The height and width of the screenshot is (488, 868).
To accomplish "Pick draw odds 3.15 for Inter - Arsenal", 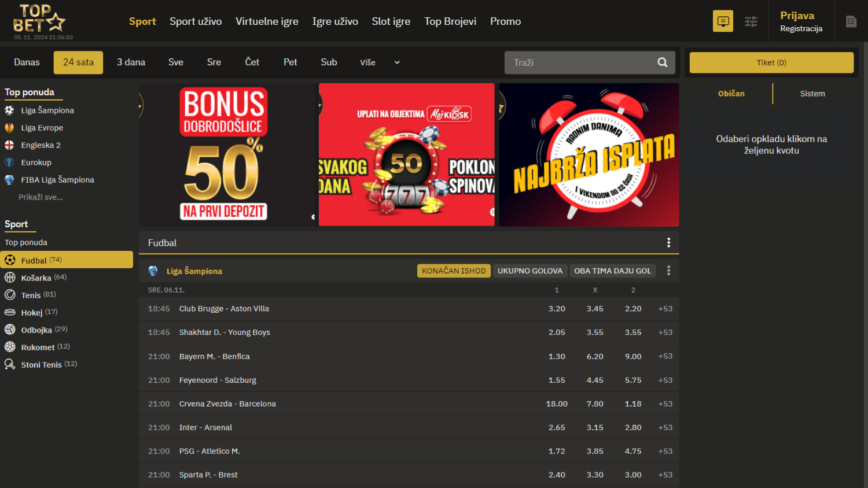I will click(x=595, y=427).
